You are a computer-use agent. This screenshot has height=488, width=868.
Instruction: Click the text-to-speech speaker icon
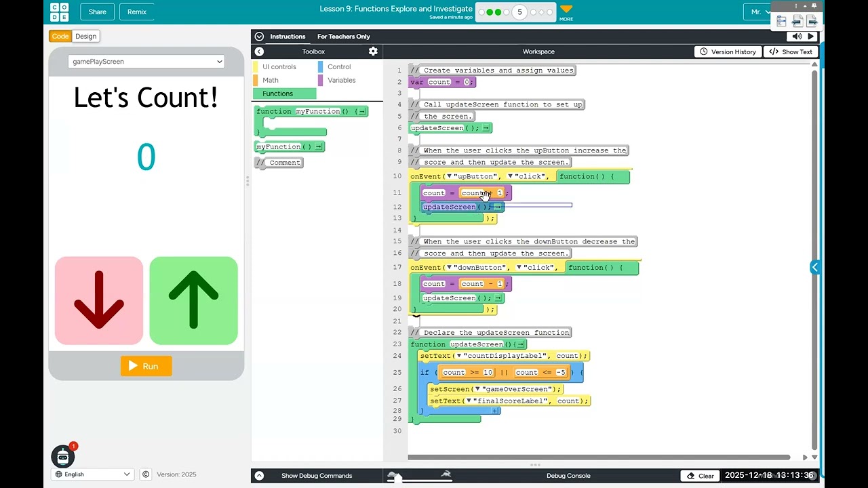click(797, 37)
